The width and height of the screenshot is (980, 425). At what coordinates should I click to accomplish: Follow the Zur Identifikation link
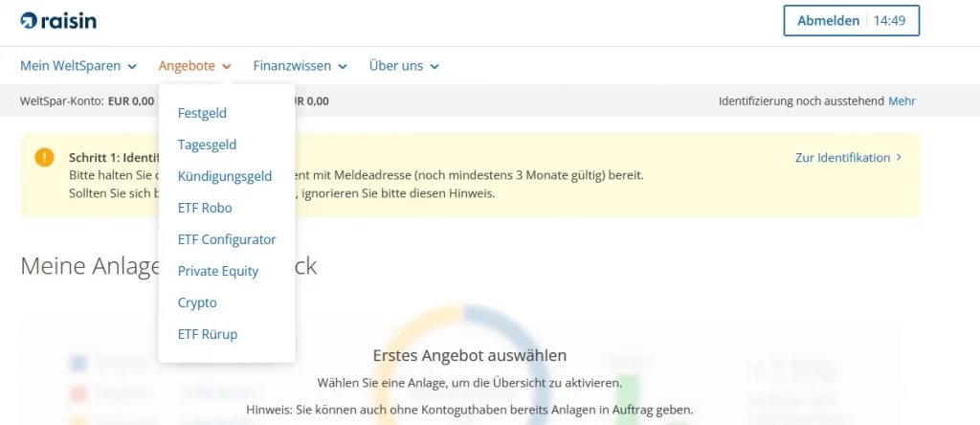[842, 157]
